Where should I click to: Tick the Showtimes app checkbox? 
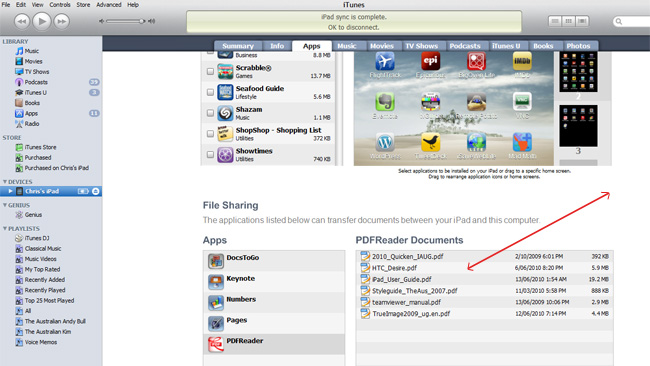[x=210, y=154]
